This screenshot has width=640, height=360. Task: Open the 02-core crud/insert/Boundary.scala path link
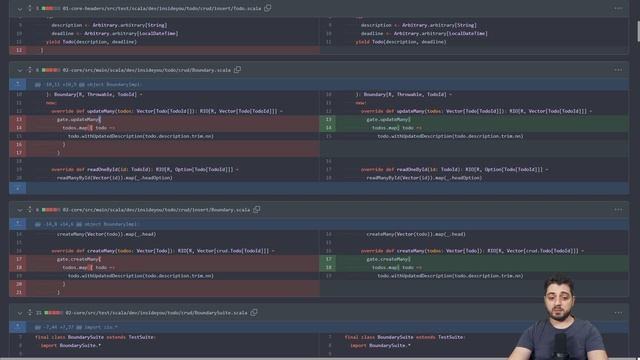[x=156, y=210]
